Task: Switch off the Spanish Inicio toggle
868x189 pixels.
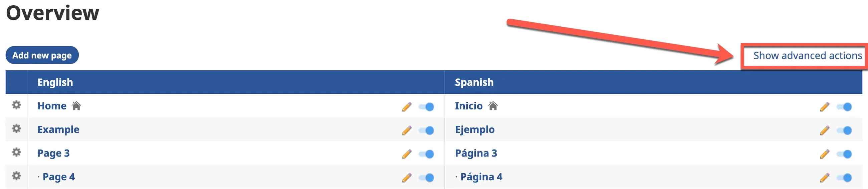Action: [x=844, y=107]
